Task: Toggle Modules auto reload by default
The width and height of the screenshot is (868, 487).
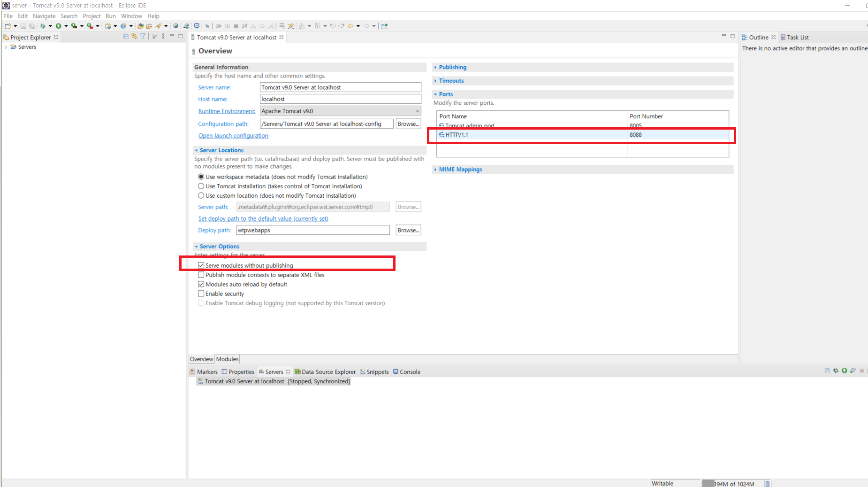Action: pyautogui.click(x=201, y=284)
